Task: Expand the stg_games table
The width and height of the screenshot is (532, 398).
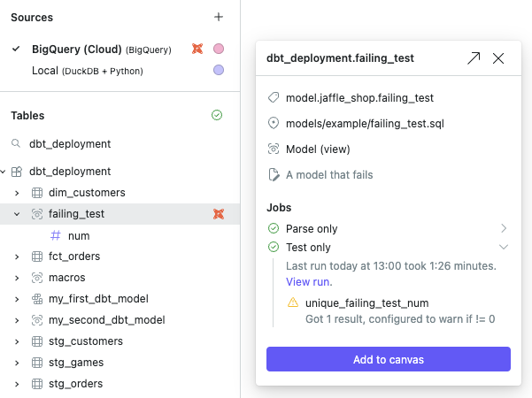Action: (17, 363)
